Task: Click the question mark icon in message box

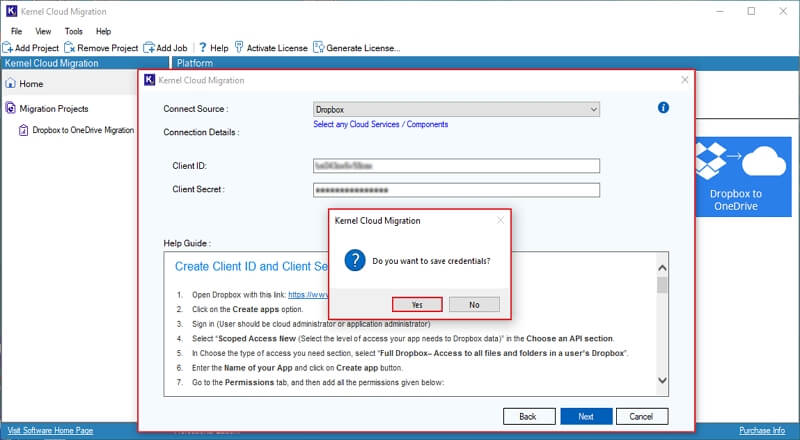Action: (355, 260)
